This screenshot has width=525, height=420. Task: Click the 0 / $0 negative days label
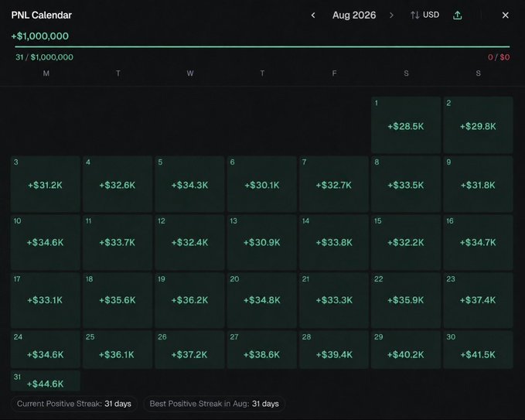499,57
